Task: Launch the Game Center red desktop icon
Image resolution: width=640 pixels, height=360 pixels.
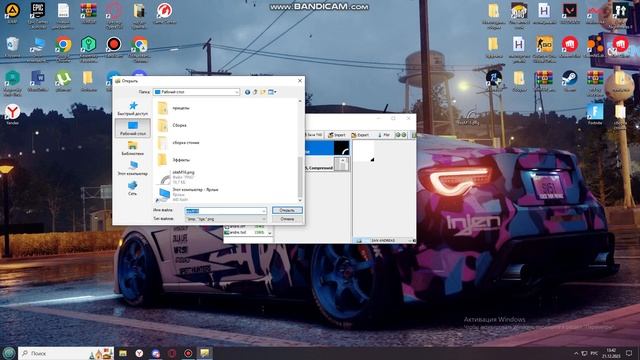Action: pyautogui.click(x=164, y=13)
